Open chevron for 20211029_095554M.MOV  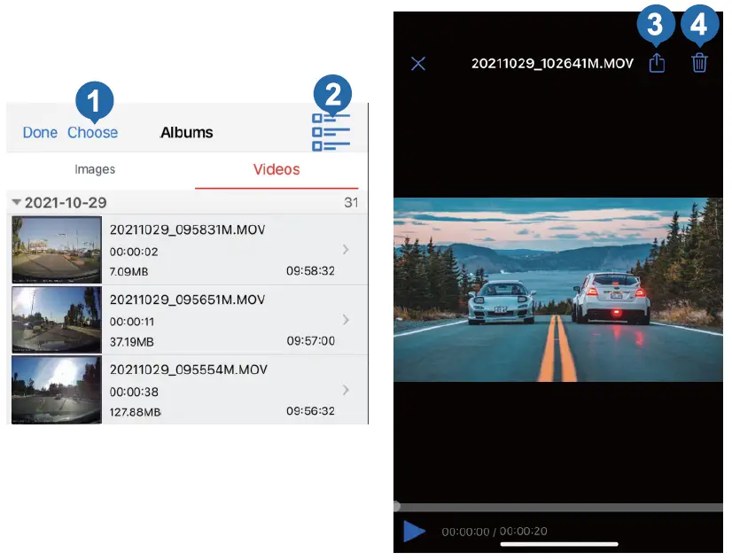346,390
